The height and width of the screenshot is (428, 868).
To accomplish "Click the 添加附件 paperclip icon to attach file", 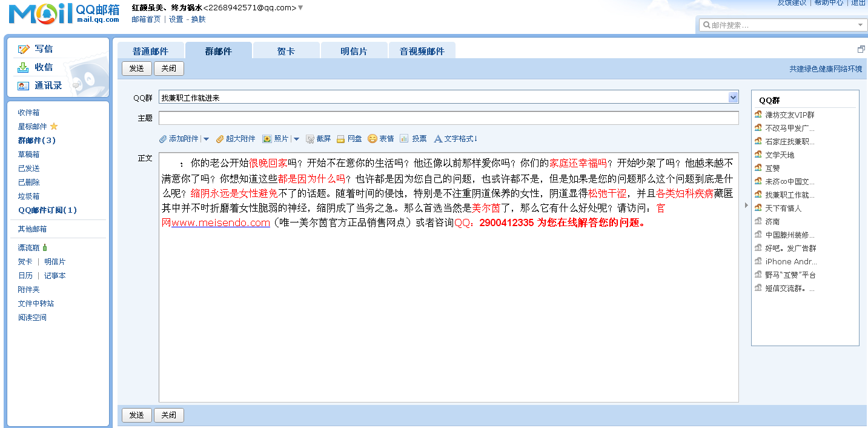I will [162, 138].
